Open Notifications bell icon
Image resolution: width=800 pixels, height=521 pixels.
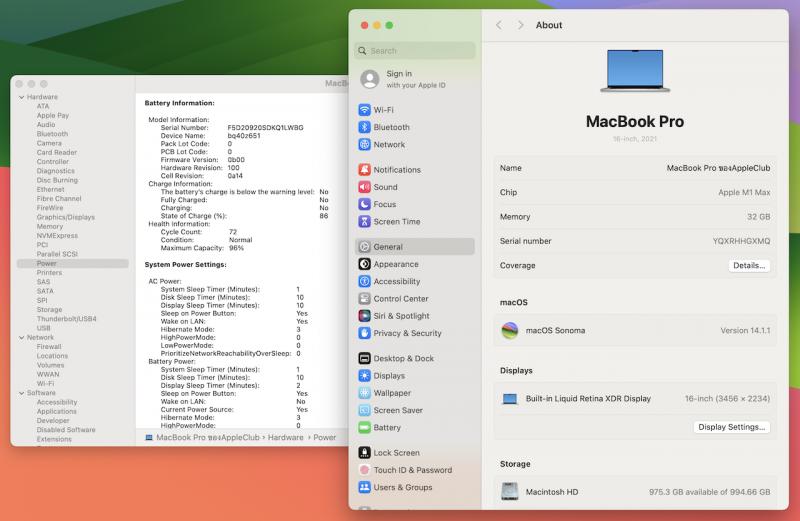point(364,169)
